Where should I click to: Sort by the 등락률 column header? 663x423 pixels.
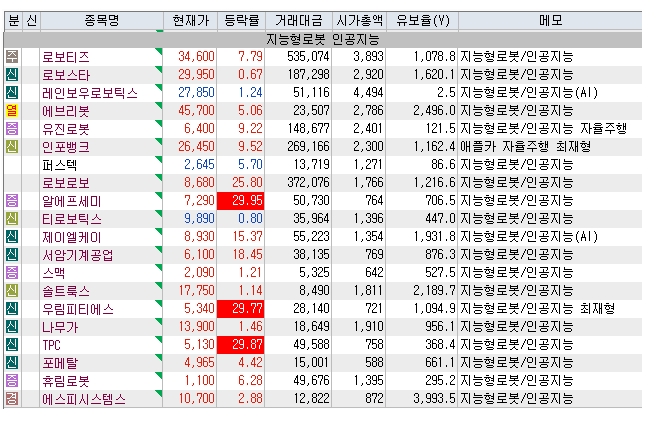tap(241, 20)
